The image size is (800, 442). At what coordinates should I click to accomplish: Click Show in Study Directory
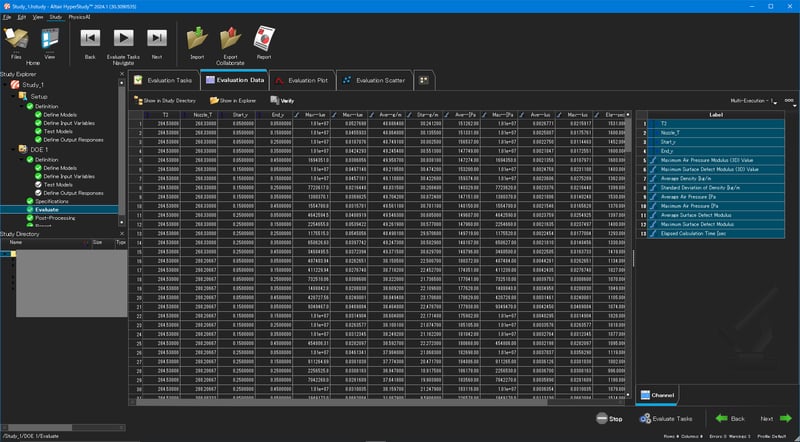(x=165, y=101)
